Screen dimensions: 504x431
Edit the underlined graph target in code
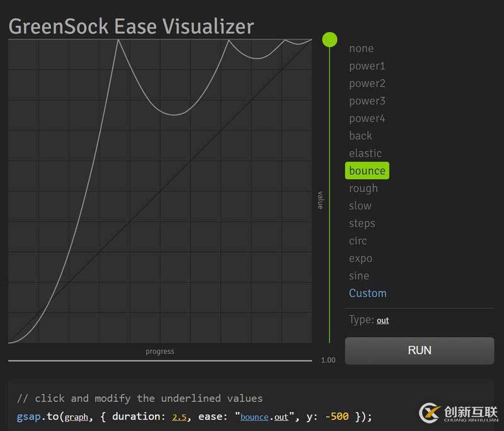(x=76, y=417)
